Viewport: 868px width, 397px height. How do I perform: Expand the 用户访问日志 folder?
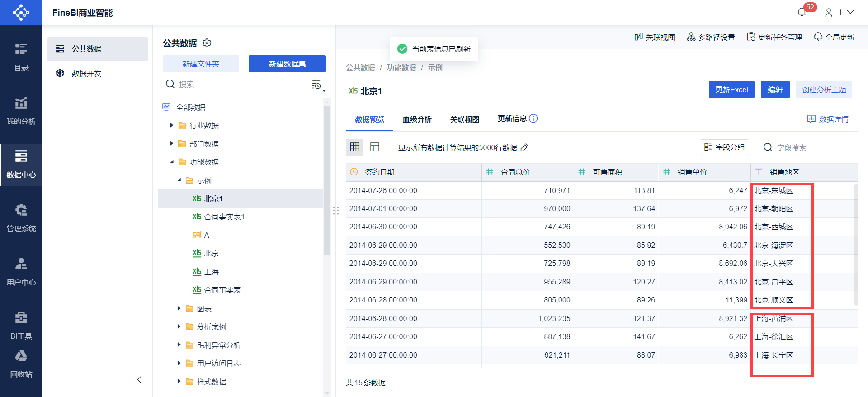(179, 363)
